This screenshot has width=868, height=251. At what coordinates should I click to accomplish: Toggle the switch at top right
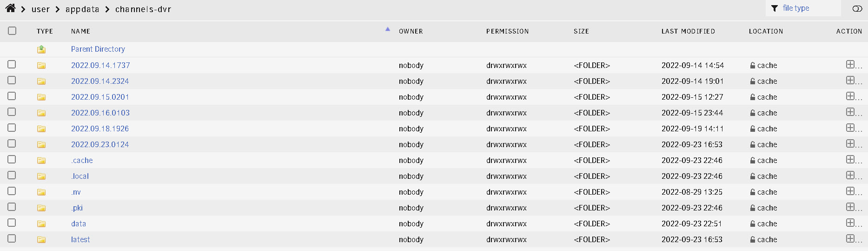(857, 9)
